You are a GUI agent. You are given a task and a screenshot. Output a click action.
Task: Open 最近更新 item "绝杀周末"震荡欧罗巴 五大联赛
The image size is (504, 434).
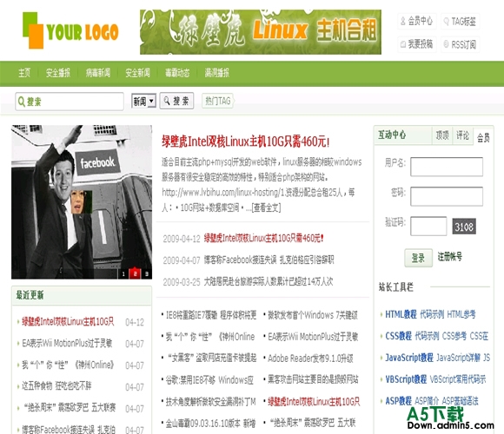[x=70, y=408]
